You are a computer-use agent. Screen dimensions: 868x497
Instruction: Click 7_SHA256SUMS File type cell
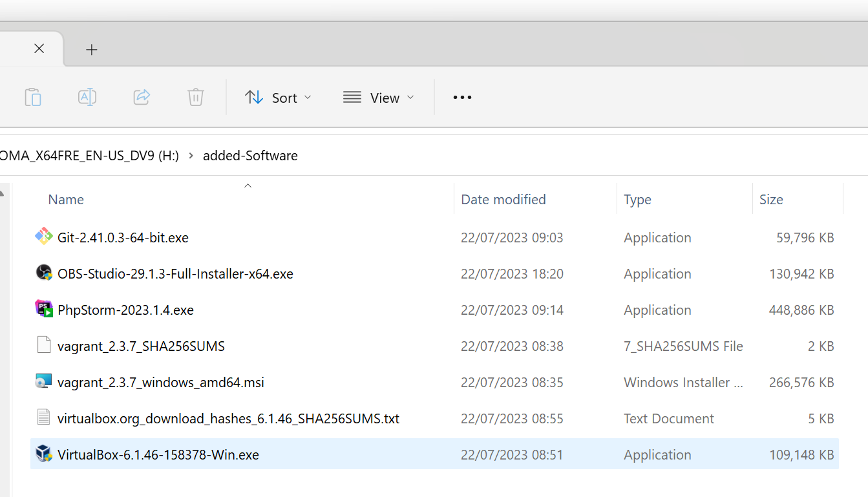[683, 346]
